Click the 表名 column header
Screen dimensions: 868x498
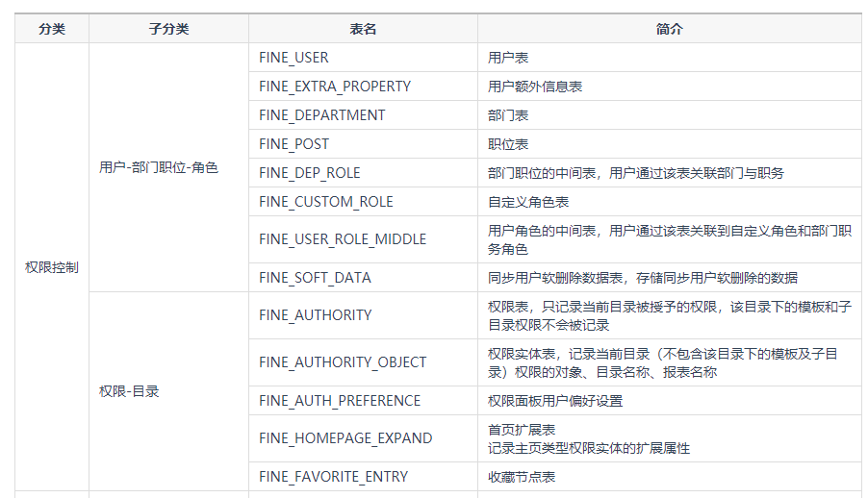[363, 29]
